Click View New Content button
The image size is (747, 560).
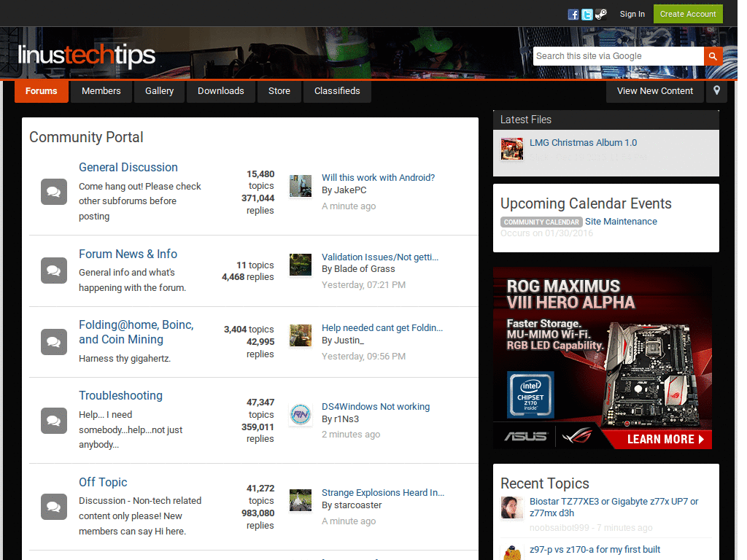coord(654,91)
